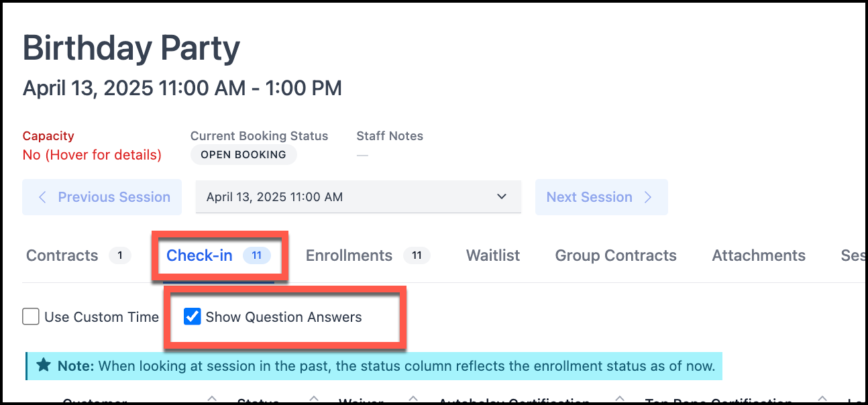Go to the Waitlist tab
Screen dimensions: 868x405
click(x=493, y=255)
